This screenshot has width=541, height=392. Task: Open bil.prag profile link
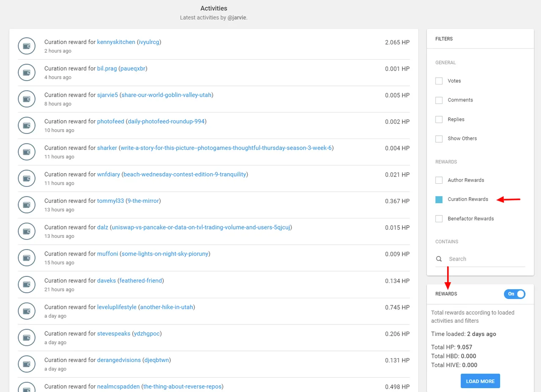pos(107,68)
